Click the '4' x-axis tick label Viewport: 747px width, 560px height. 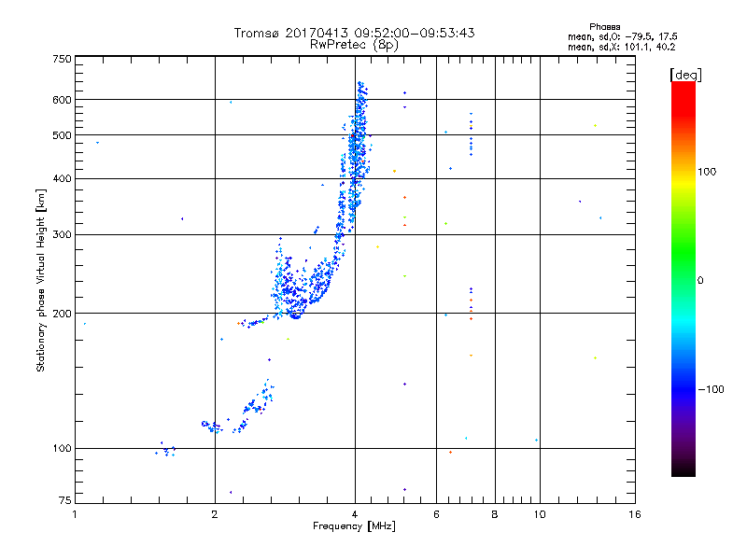355,514
